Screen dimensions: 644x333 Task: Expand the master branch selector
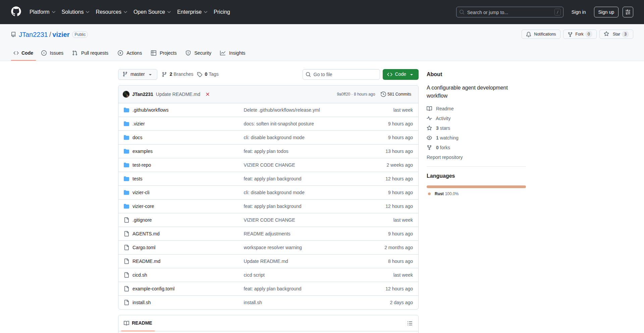(137, 74)
